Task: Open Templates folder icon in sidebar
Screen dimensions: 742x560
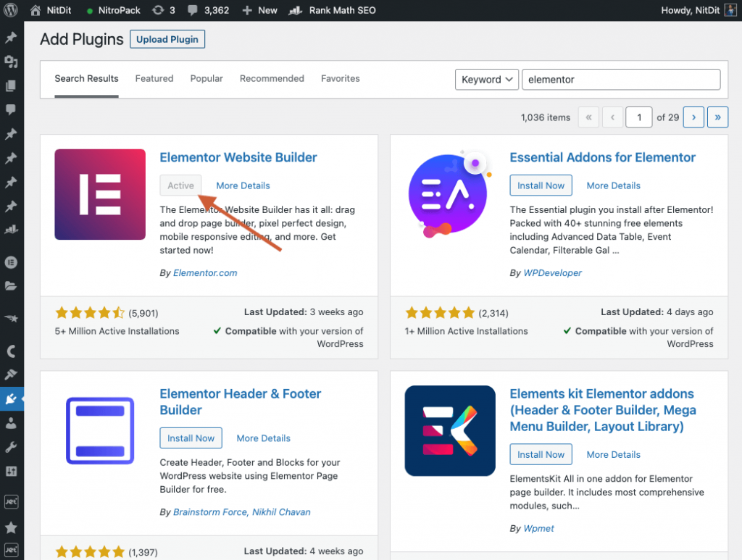Action: point(11,285)
